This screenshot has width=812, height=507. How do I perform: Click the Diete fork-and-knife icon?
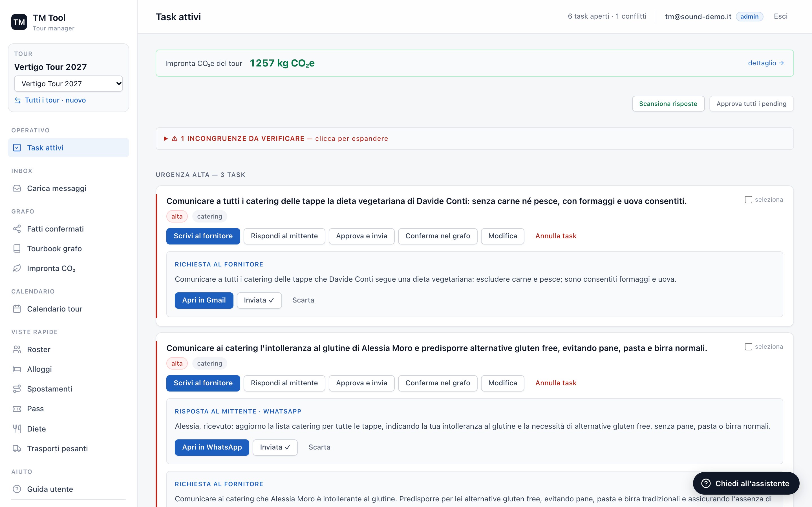(17, 428)
